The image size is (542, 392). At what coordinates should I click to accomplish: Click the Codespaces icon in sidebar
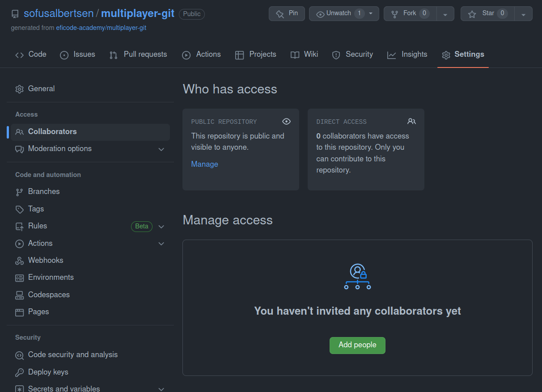[x=19, y=295]
